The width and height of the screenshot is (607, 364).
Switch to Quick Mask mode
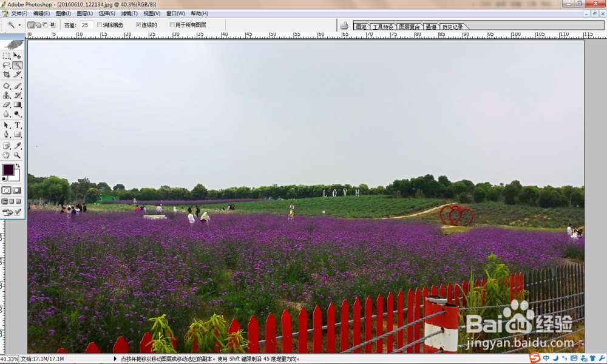tap(17, 190)
